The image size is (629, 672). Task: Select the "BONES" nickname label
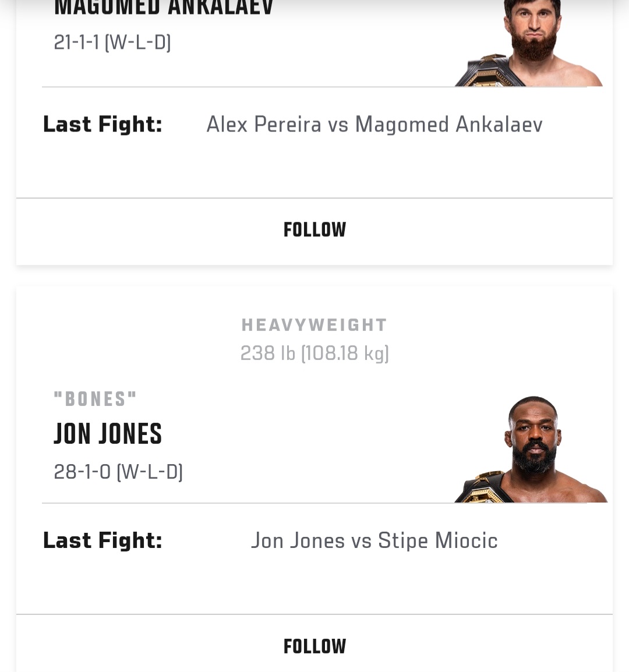click(x=95, y=399)
